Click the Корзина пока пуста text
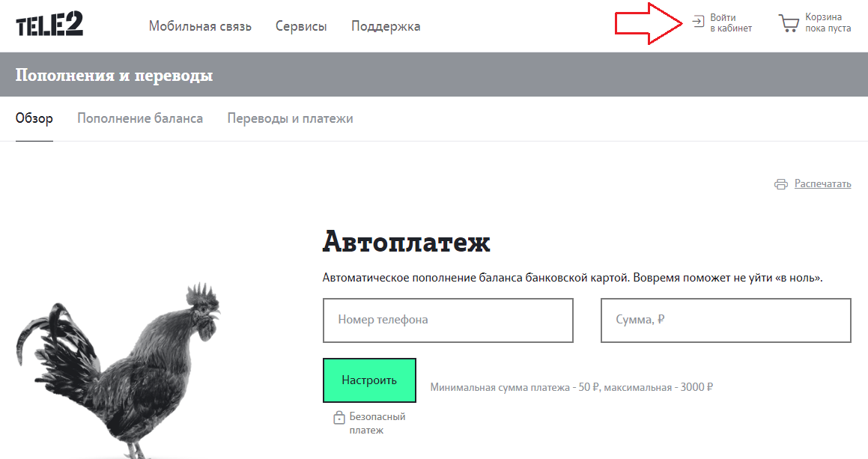The image size is (868, 459). (828, 22)
